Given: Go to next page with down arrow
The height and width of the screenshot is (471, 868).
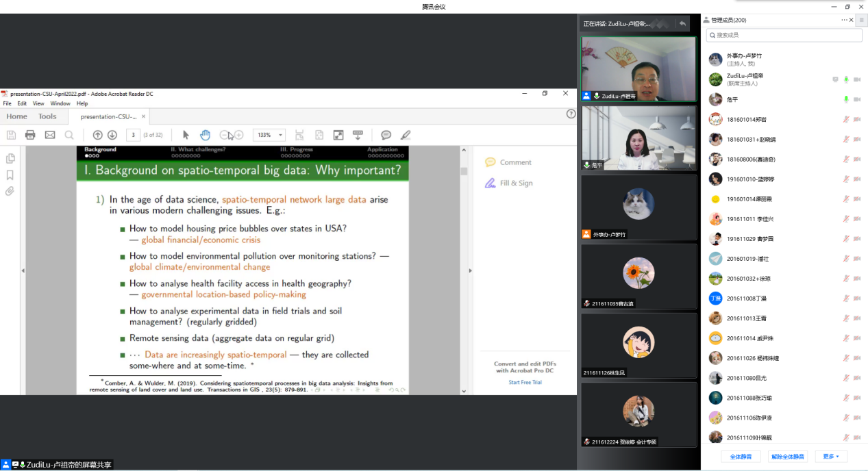Looking at the screenshot, I should pos(112,135).
